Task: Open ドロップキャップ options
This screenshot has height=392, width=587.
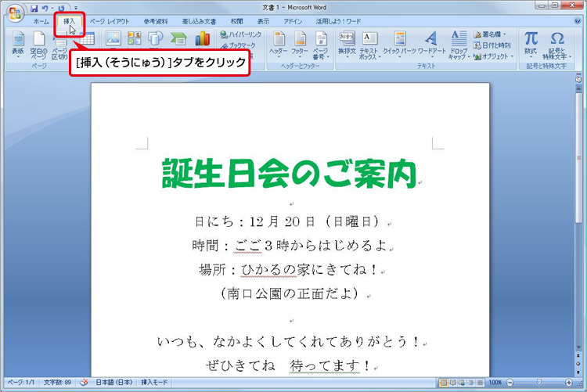Action: 459,45
